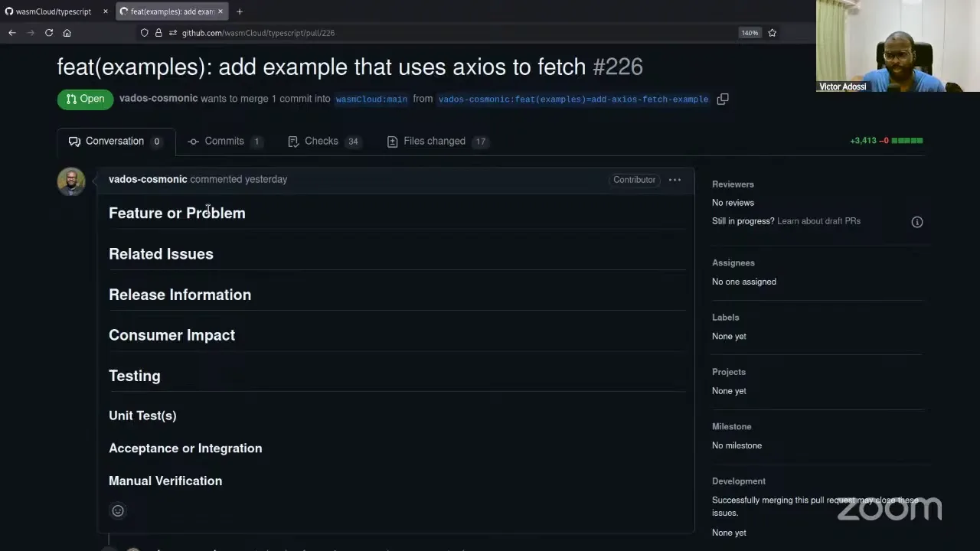The image size is (980, 551).
Task: Close the feat(examples) pull request tab
Action: click(220, 11)
